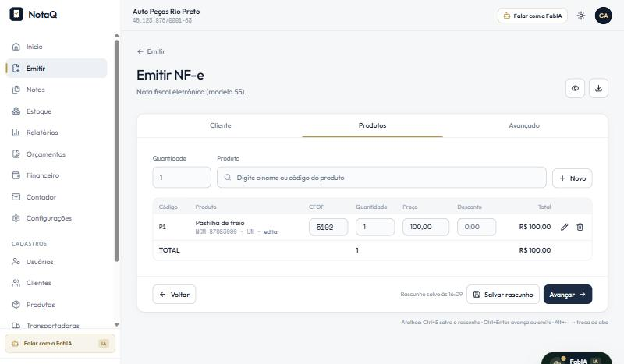Click Falar com a FabIA header button
This screenshot has width=624, height=364.
pos(533,16)
